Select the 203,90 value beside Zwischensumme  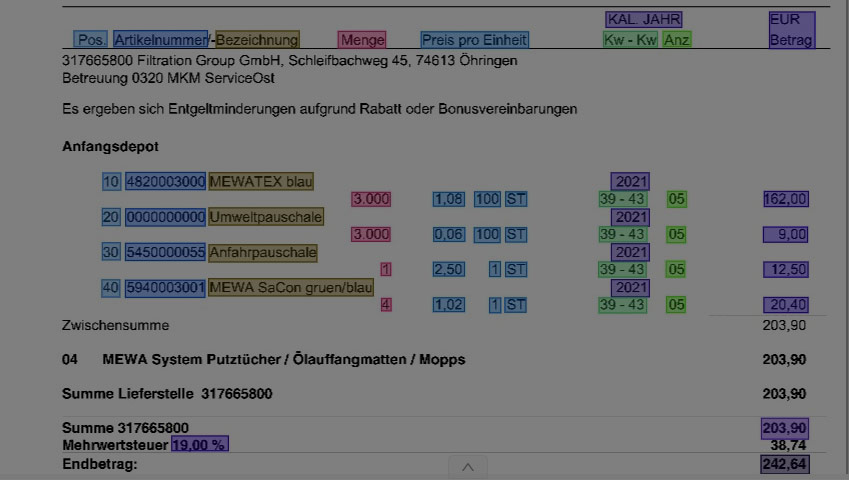[x=784, y=325]
